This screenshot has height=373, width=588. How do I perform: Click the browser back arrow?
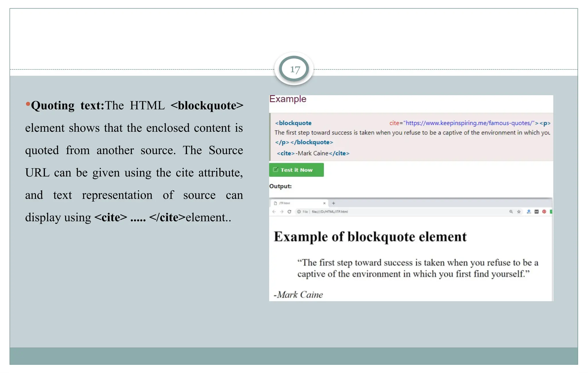pyautogui.click(x=274, y=212)
